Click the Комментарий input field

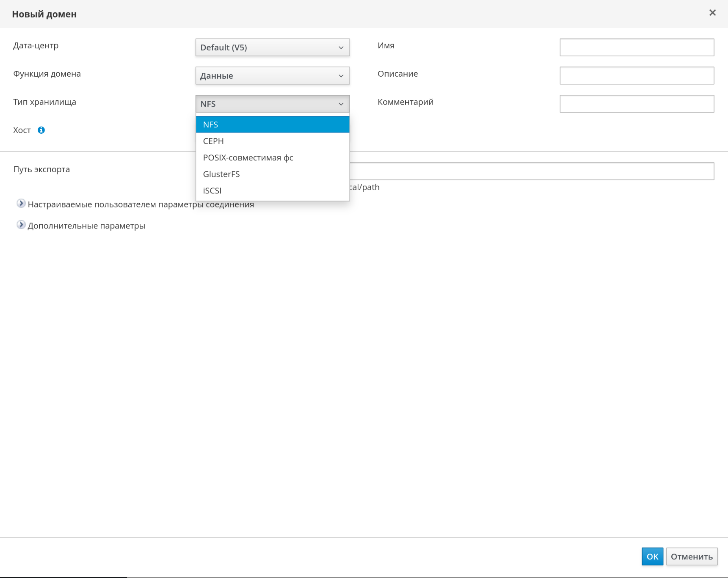637,104
